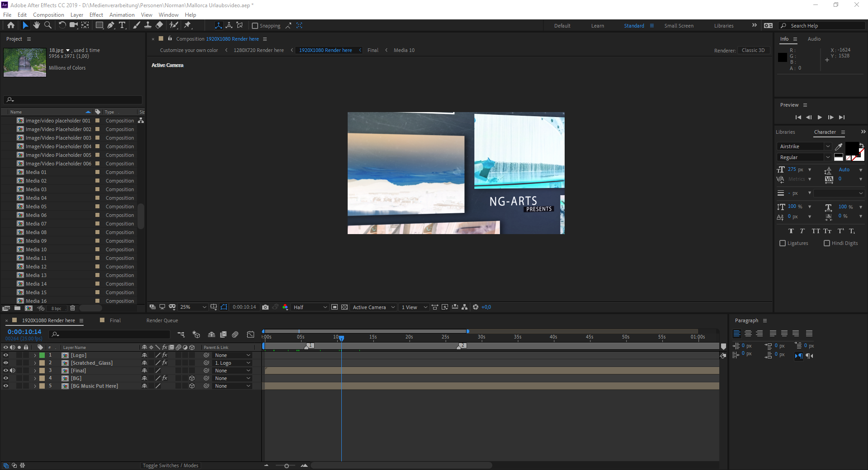Open the 1 View layout dropdown
The width and height of the screenshot is (868, 470).
click(x=414, y=307)
